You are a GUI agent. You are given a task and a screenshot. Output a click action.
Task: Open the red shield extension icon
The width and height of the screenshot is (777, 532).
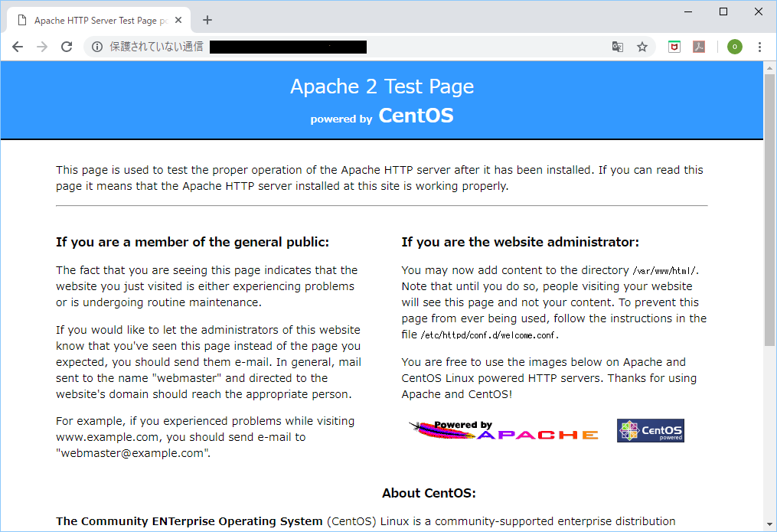(x=674, y=47)
